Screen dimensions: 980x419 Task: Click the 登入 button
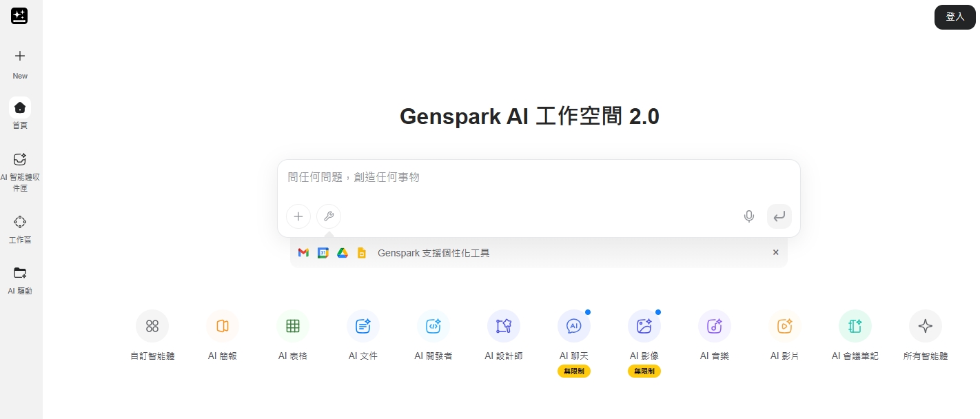(x=955, y=17)
